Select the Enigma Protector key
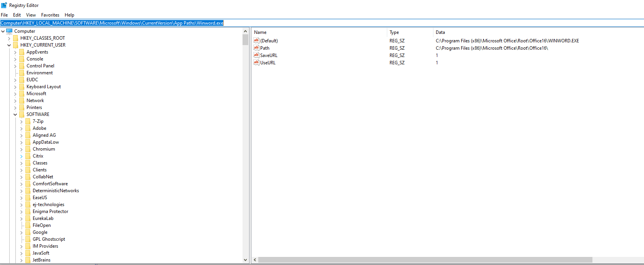Image resolution: width=644 pixels, height=265 pixels. [50, 211]
